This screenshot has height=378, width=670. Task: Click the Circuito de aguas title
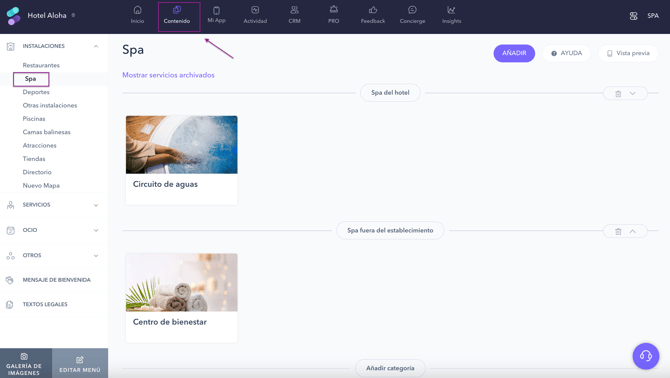(x=165, y=185)
